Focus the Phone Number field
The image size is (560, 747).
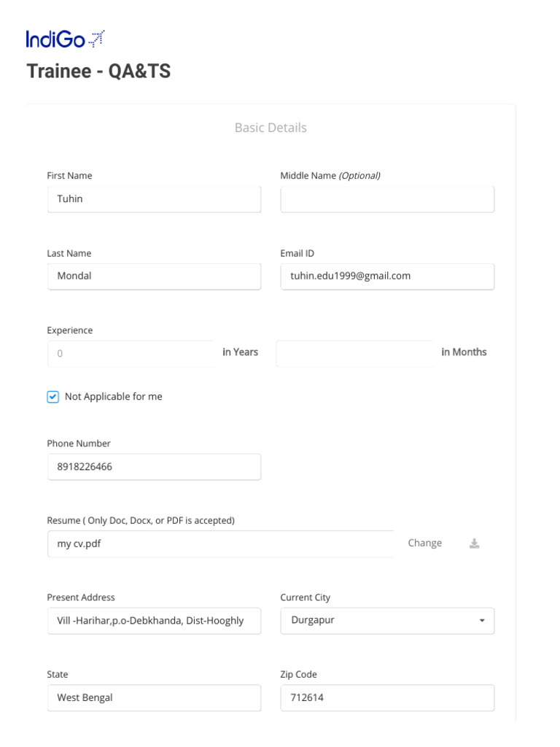click(x=154, y=467)
